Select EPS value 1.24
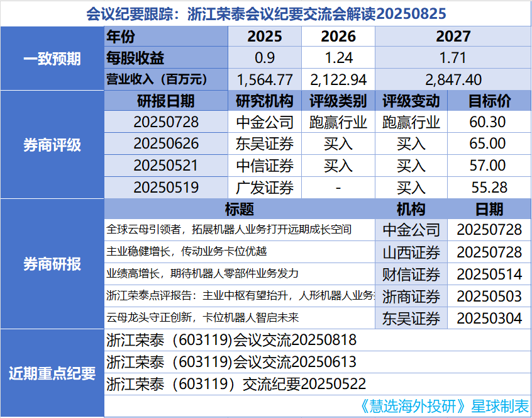This screenshot has width=532, height=418. point(338,58)
